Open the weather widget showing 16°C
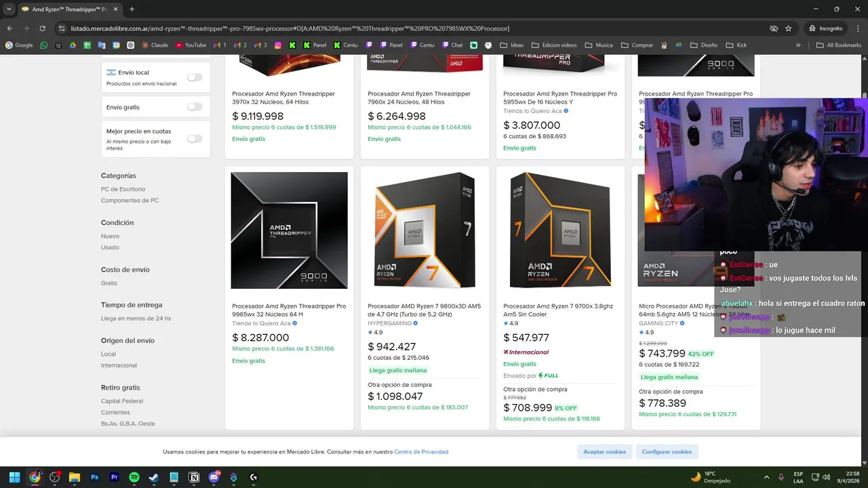The width and height of the screenshot is (868, 488). (709, 477)
